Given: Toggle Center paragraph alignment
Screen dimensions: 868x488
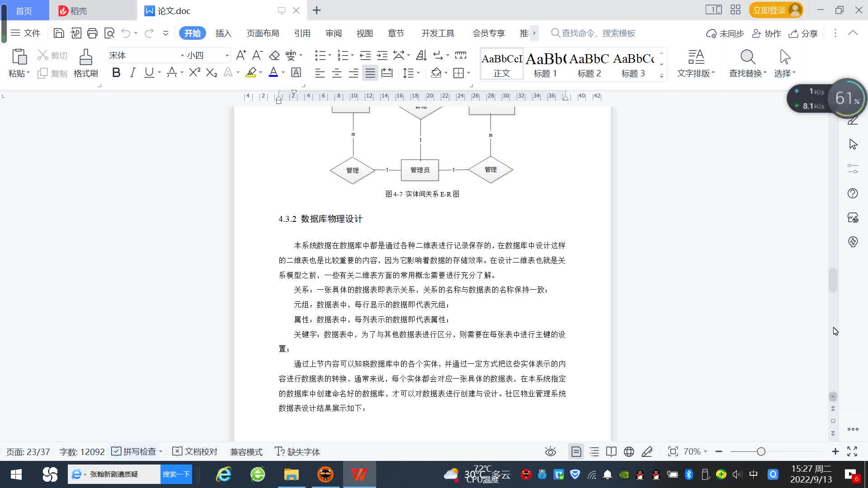Looking at the screenshot, I should pyautogui.click(x=337, y=73).
